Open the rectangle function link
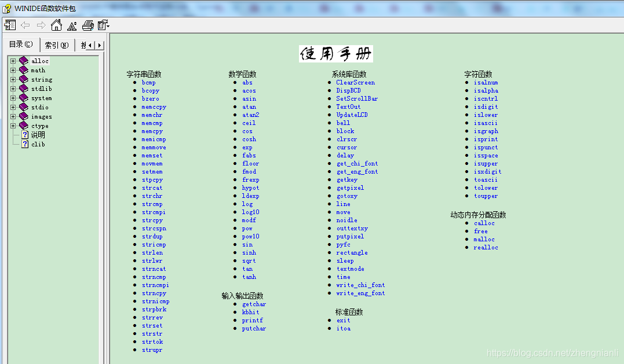Screen dimensions: 624x364 coord(352,253)
